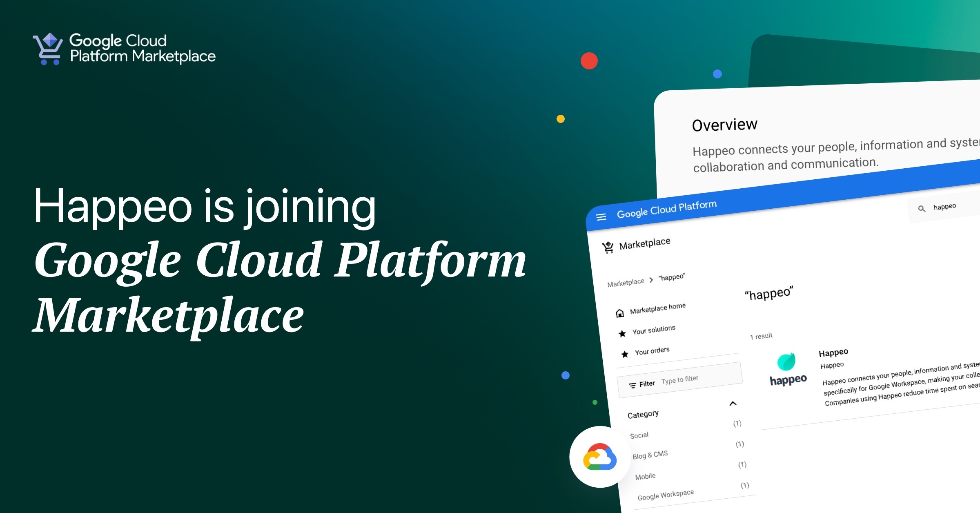Click the search magnifier icon
Image resolution: width=980 pixels, height=513 pixels.
[922, 209]
